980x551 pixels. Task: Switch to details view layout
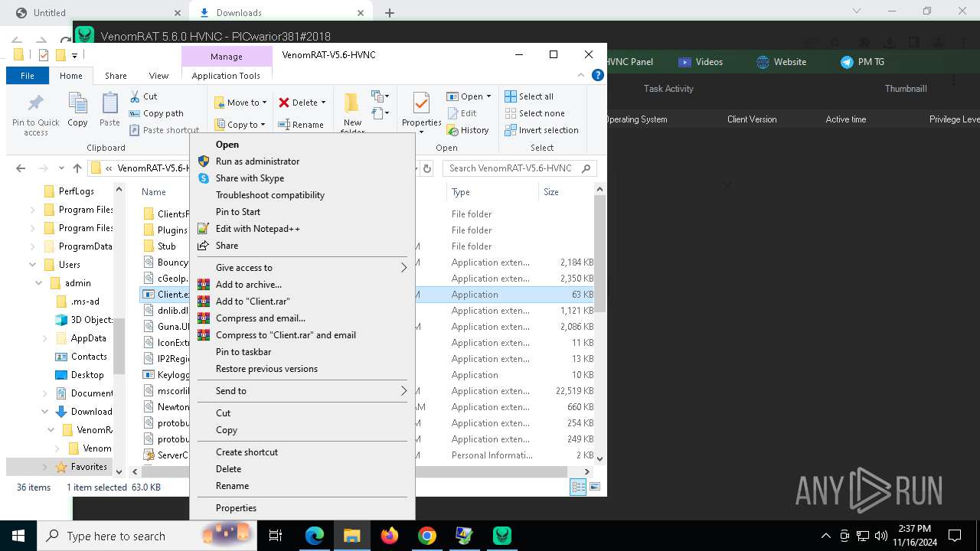coord(578,487)
